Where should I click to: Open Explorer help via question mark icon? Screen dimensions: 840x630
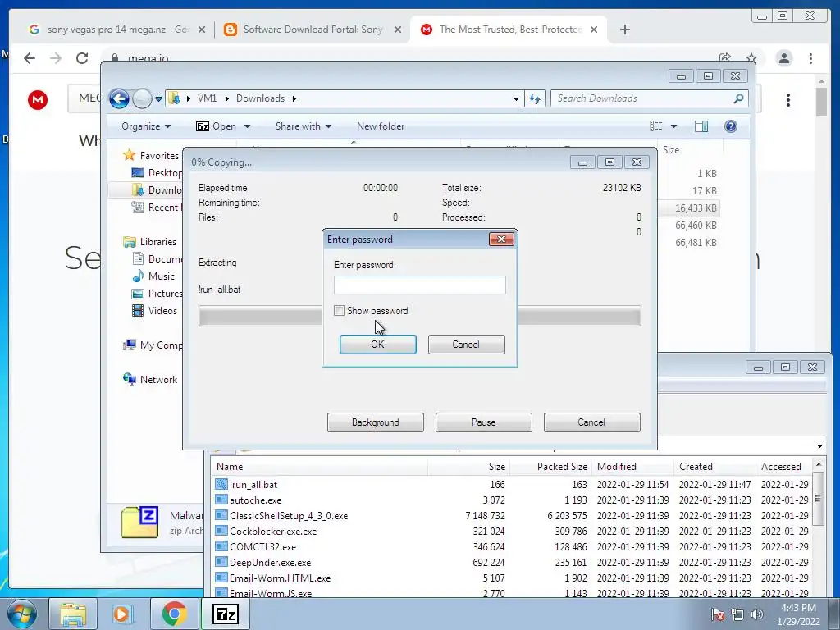(x=731, y=126)
